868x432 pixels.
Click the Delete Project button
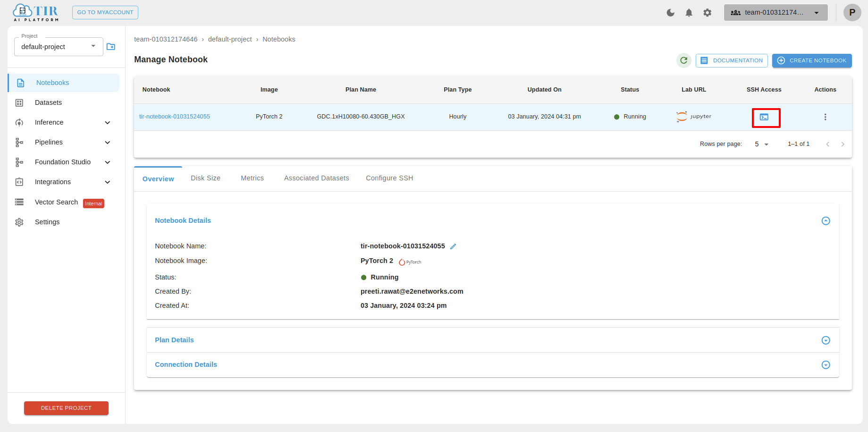(x=66, y=408)
